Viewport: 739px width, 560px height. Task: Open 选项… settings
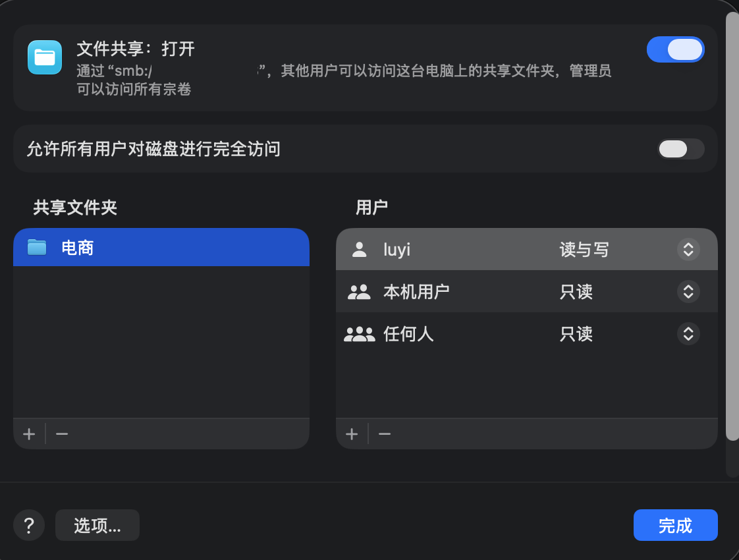click(97, 526)
